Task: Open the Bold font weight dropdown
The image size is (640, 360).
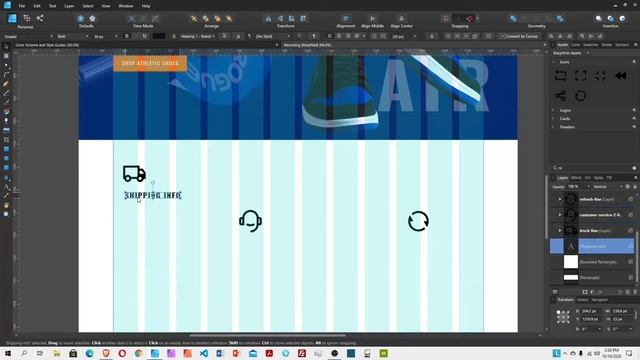Action: (x=73, y=36)
